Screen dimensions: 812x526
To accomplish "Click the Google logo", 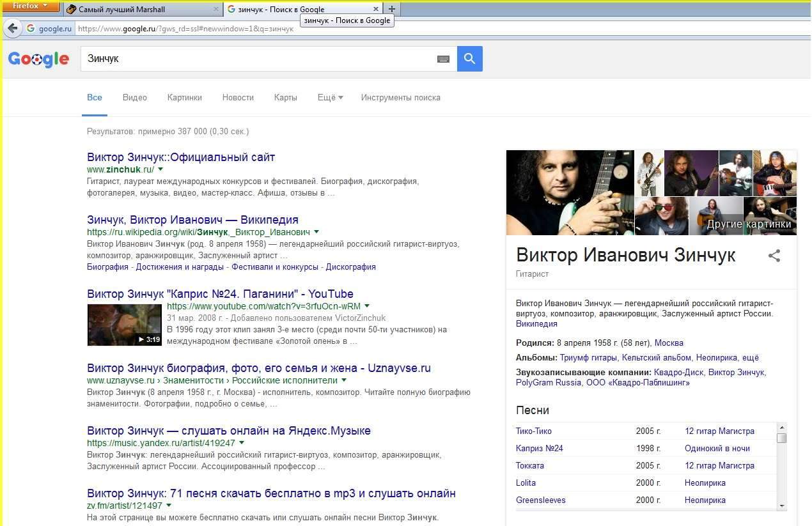I will (x=38, y=59).
